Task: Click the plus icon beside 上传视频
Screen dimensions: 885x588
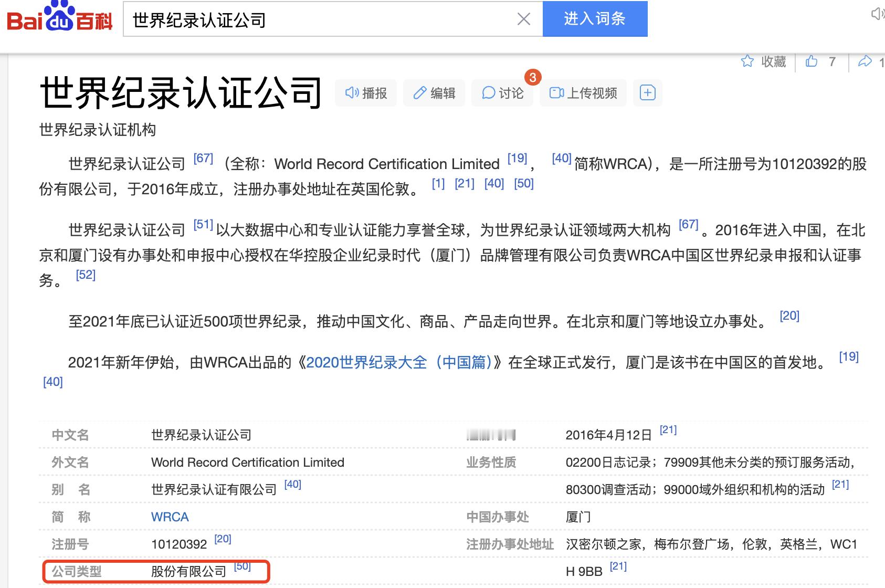Action: pyautogui.click(x=648, y=93)
